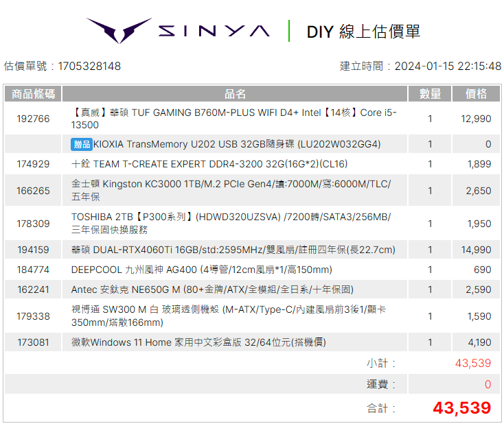Click the Windows 11 Home item
This screenshot has width=504, height=426.
point(198,342)
